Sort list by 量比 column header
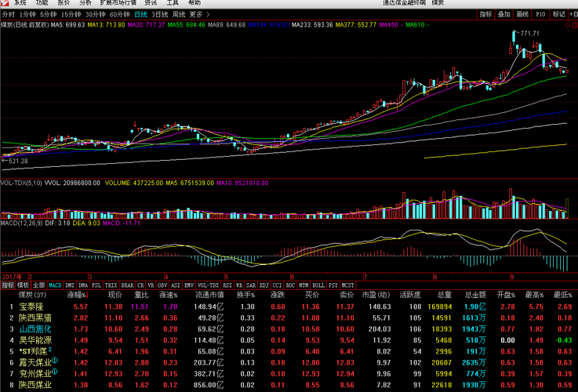Viewport: 578px width, 392px height. click(x=142, y=295)
